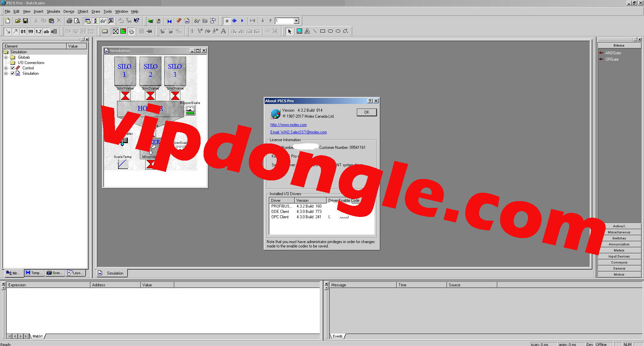Screen dimensions: 644x346
Task: Select the I/O Connections tree item
Action: [31, 63]
